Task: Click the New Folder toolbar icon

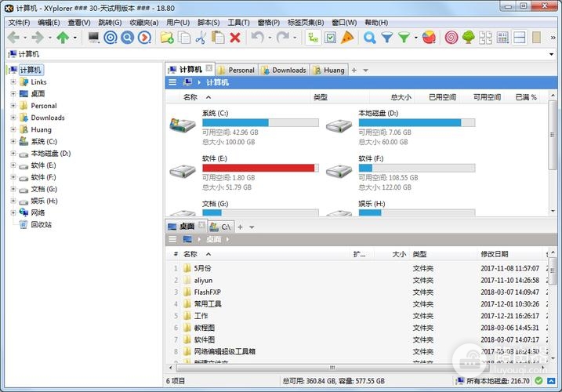Action: coord(166,38)
